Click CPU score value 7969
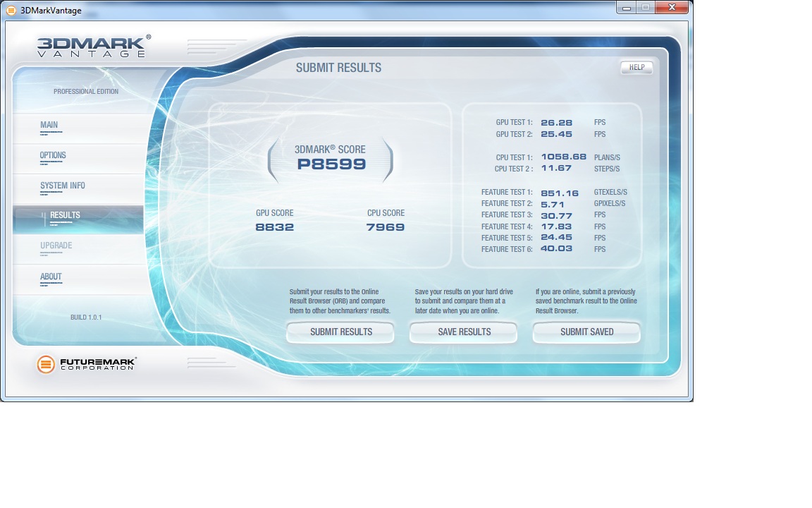The width and height of the screenshot is (812, 508). coord(386,227)
